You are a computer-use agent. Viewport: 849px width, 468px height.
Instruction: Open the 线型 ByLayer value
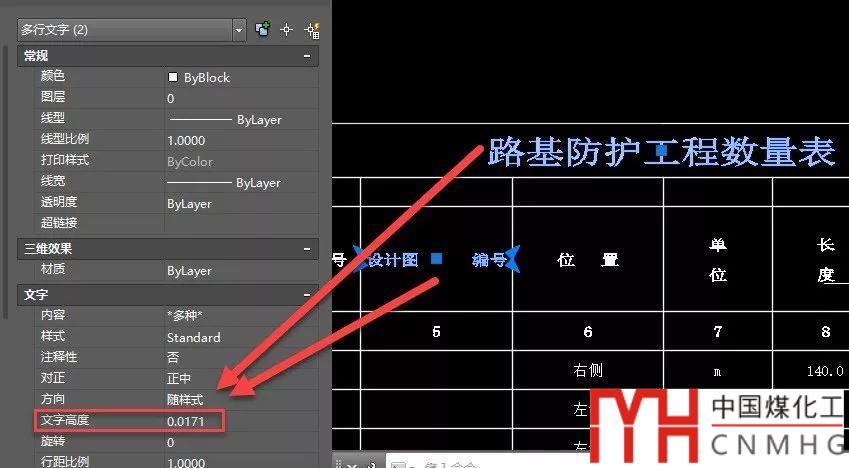point(241,119)
